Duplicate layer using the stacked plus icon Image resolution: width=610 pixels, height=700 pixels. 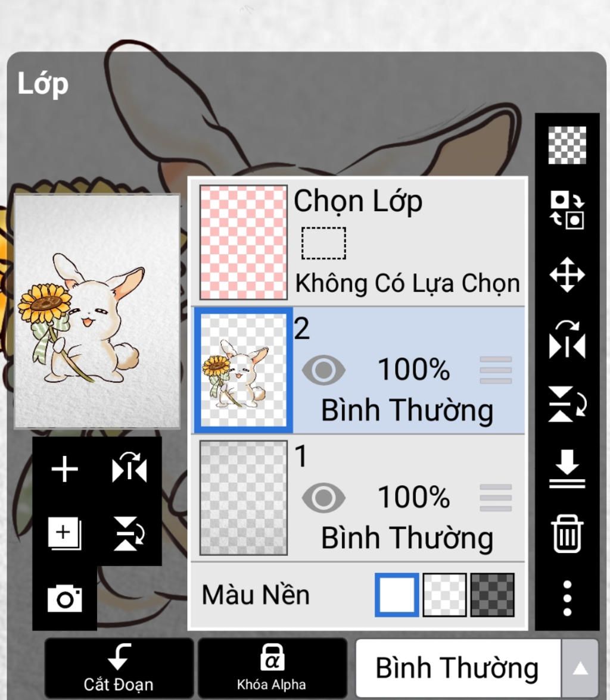tap(64, 533)
